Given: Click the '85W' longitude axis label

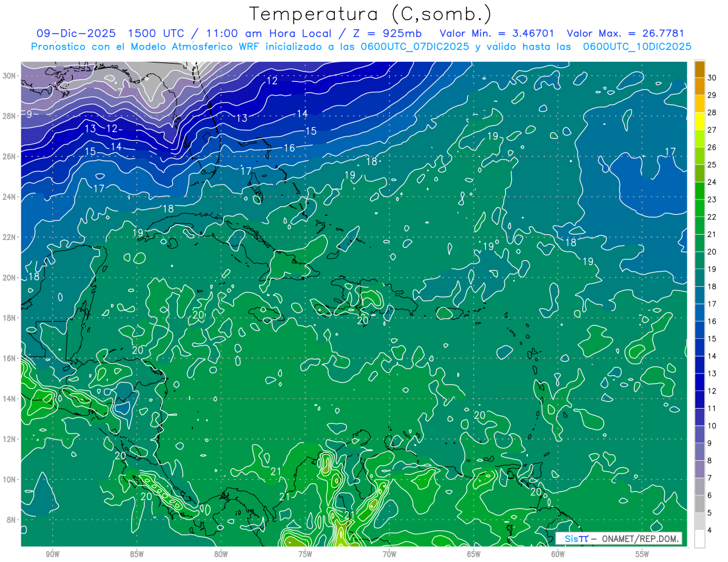Looking at the screenshot, I should [x=136, y=554].
